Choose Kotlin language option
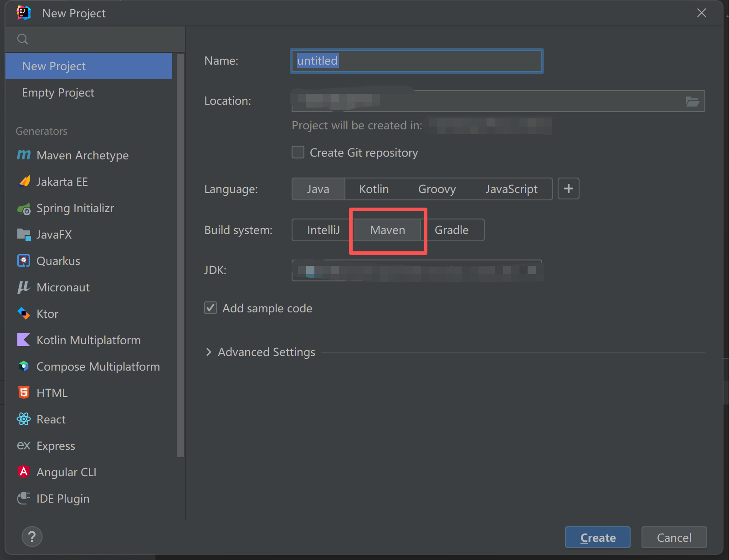Screen dimensions: 729x560 pyautogui.click(x=374, y=189)
